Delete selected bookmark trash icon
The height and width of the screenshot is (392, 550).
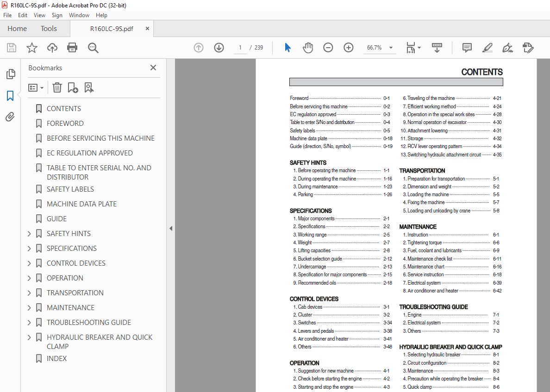click(57, 87)
